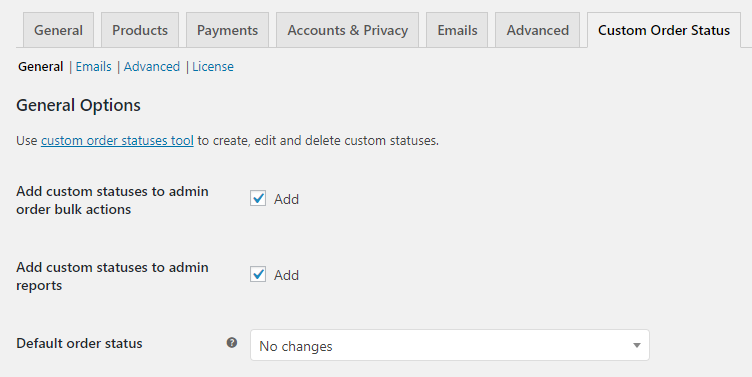Toggle the bulk actions Add checkbox
This screenshot has height=377, width=752.
pyautogui.click(x=258, y=198)
